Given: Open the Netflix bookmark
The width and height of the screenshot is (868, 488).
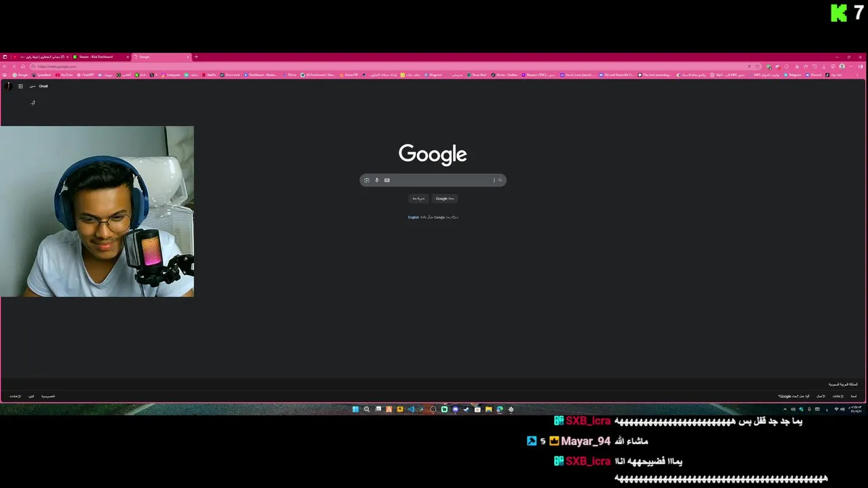Looking at the screenshot, I should click(209, 75).
